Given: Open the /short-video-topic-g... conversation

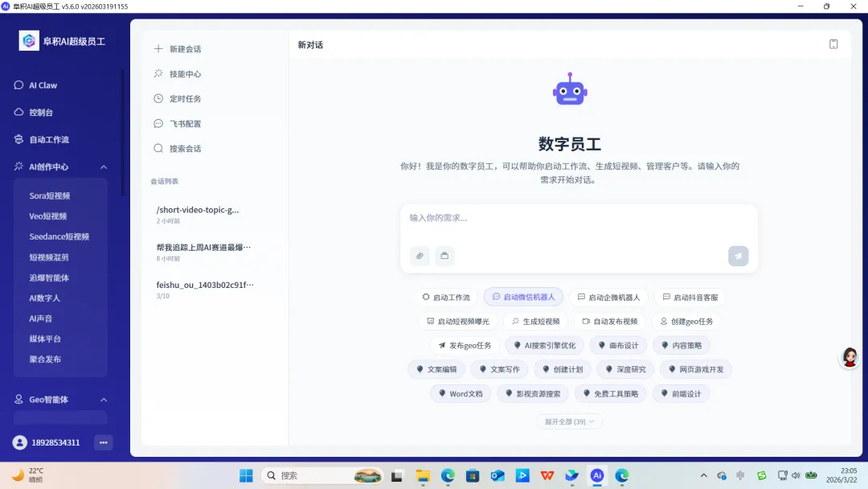Looking at the screenshot, I should 215,214.
